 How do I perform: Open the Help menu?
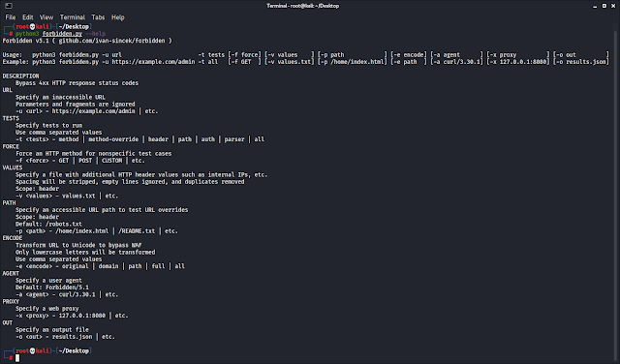[118, 17]
